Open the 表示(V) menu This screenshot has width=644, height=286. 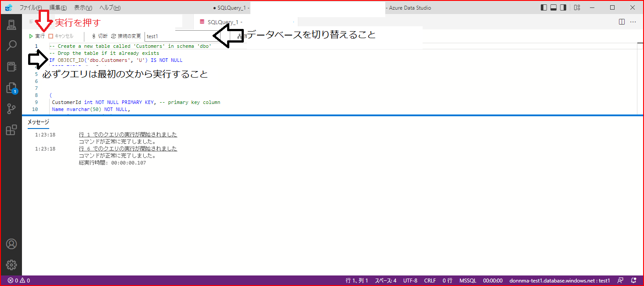click(x=83, y=7)
